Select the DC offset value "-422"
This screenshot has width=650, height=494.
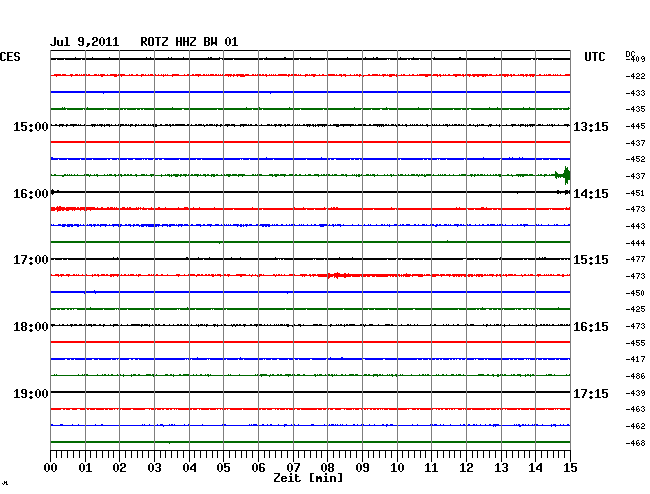point(635,76)
